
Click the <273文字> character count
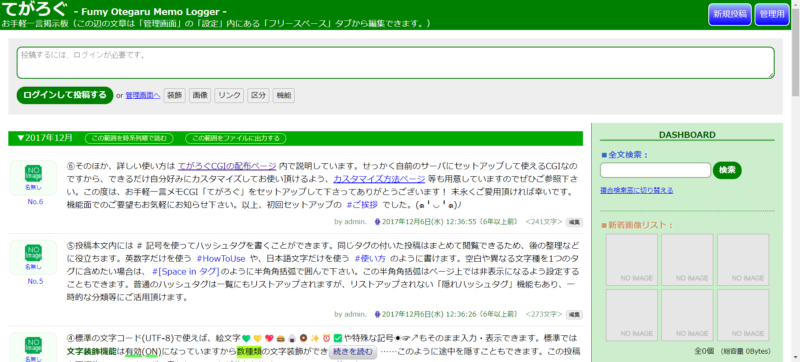click(543, 314)
